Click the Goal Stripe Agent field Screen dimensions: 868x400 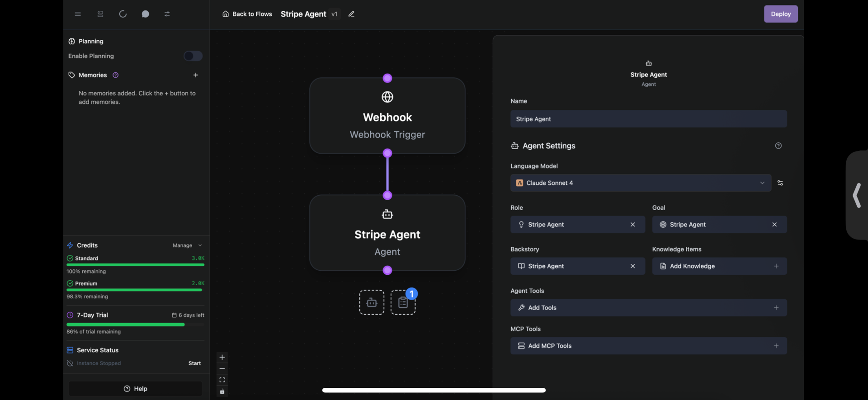point(719,225)
